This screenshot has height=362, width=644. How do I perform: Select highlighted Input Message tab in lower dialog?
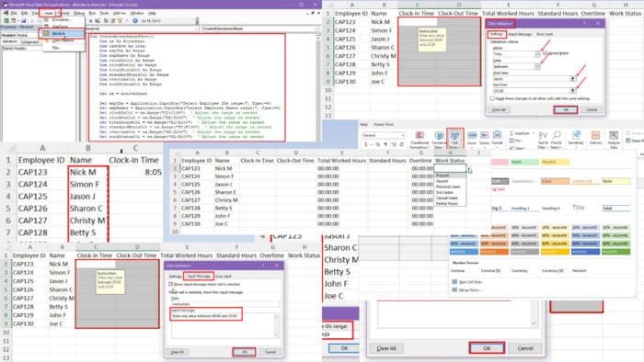point(199,277)
